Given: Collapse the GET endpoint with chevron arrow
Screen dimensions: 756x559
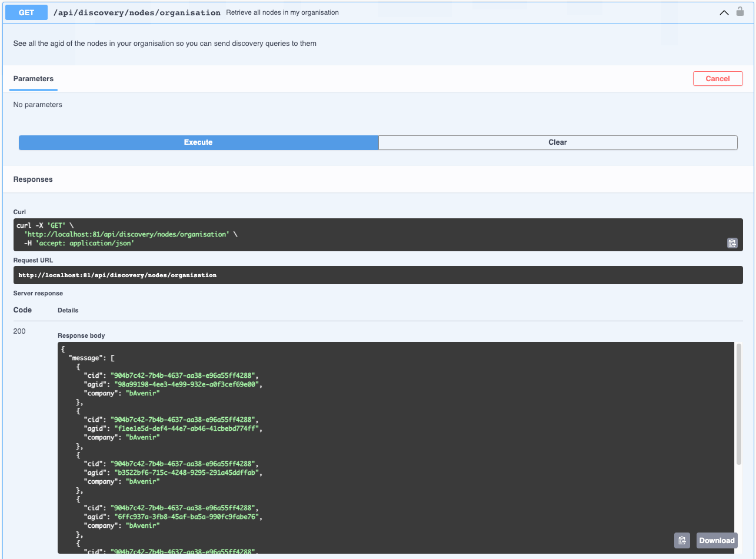Looking at the screenshot, I should pos(724,12).
